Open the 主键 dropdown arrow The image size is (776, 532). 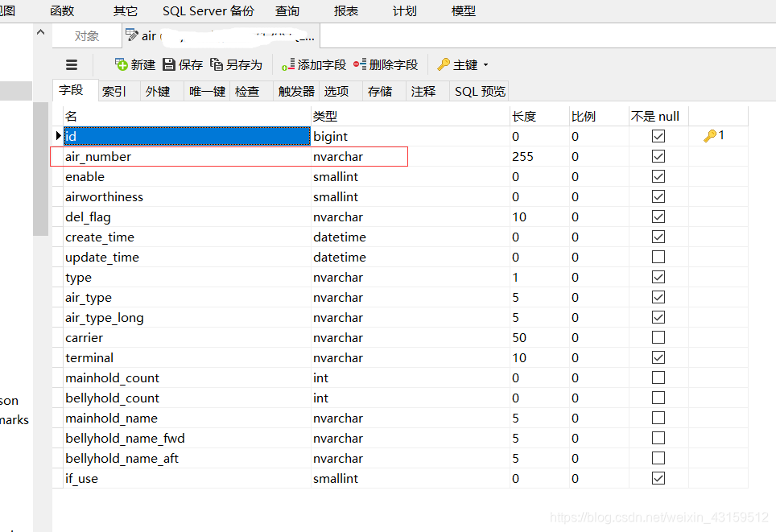tap(485, 65)
